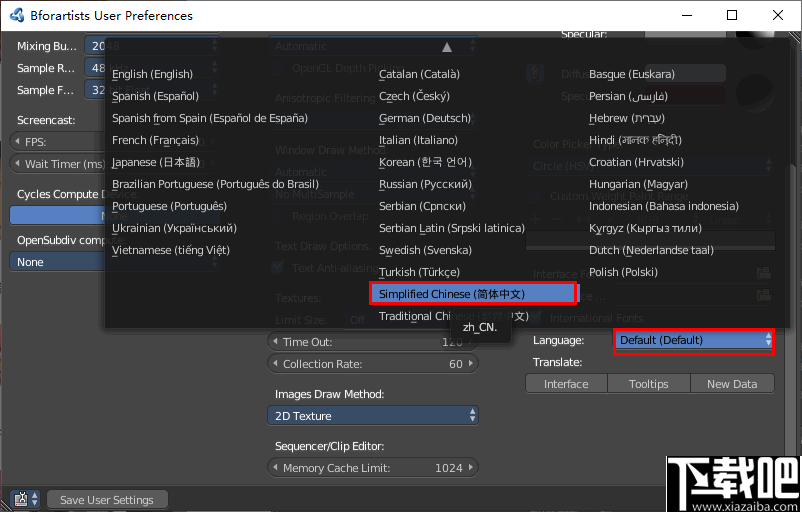Toggle the Interface translate option
The image size is (802, 512).
click(x=566, y=384)
